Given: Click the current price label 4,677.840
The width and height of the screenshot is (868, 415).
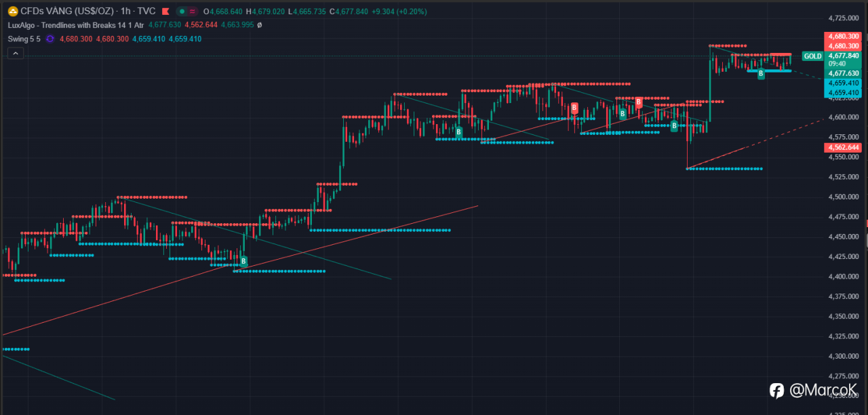Looking at the screenshot, I should pyautogui.click(x=844, y=56).
